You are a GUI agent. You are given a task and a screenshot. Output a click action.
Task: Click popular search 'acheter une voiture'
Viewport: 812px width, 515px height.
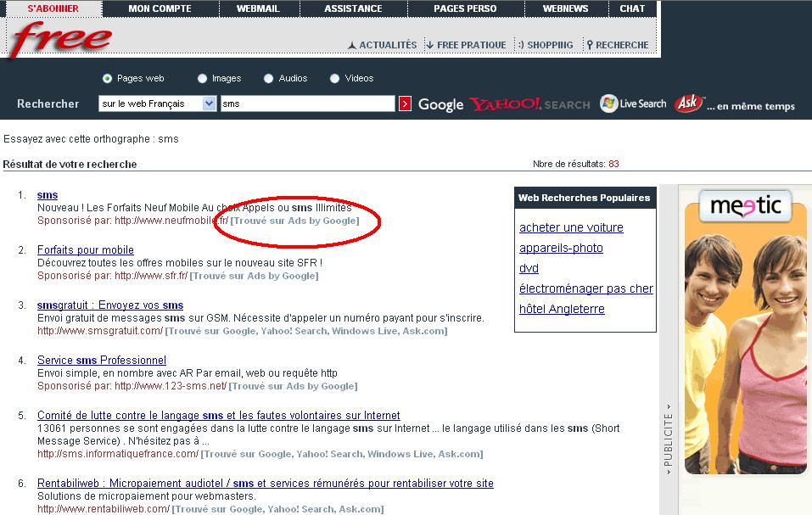coord(571,227)
